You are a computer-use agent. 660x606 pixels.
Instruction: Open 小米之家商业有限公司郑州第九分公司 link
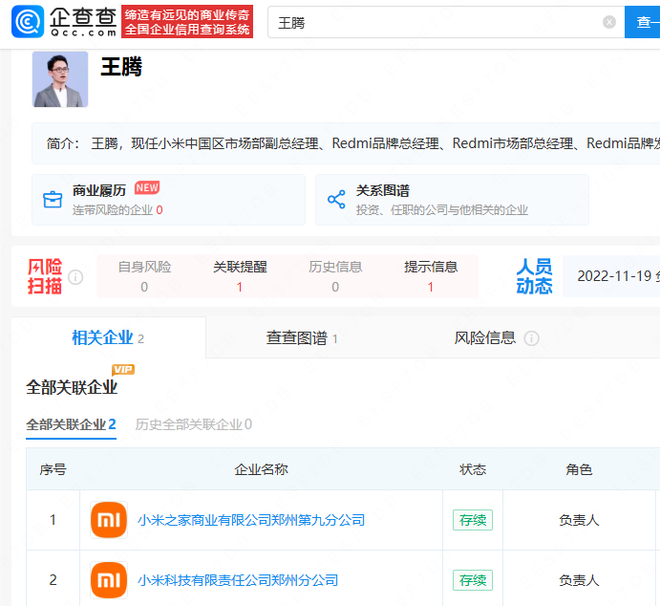tap(251, 520)
